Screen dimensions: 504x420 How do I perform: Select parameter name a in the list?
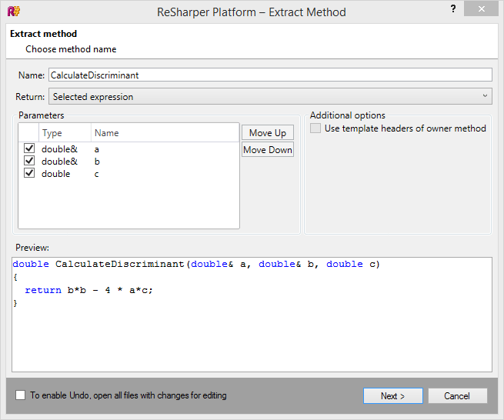[97, 149]
